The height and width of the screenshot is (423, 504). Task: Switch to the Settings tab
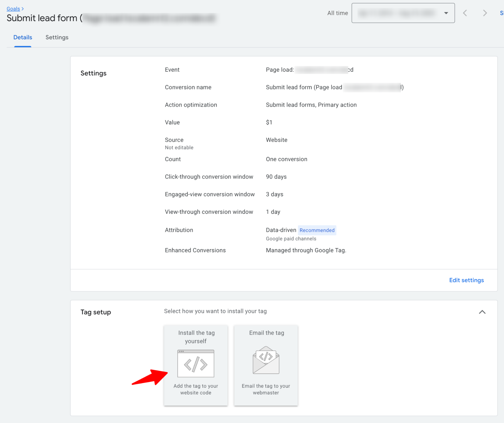pyautogui.click(x=57, y=37)
